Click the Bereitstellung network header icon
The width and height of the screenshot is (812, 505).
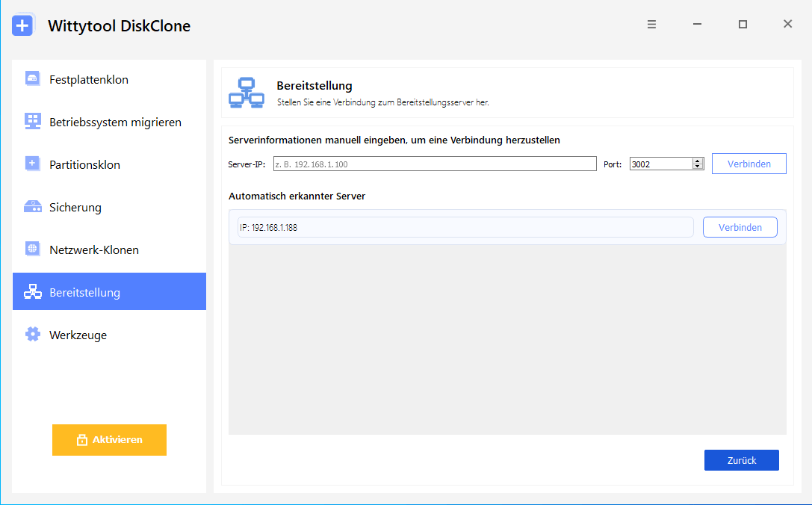[x=247, y=93]
